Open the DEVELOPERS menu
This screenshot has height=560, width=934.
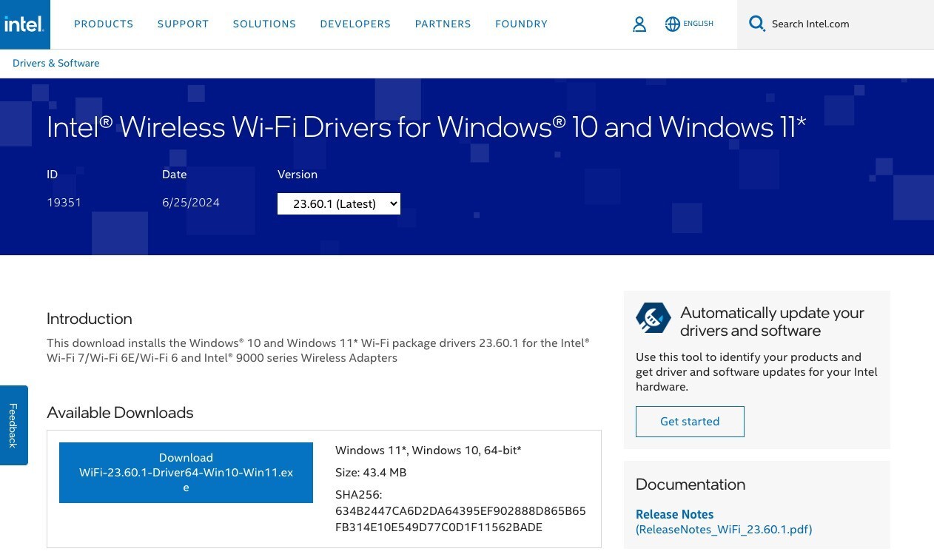[355, 24]
